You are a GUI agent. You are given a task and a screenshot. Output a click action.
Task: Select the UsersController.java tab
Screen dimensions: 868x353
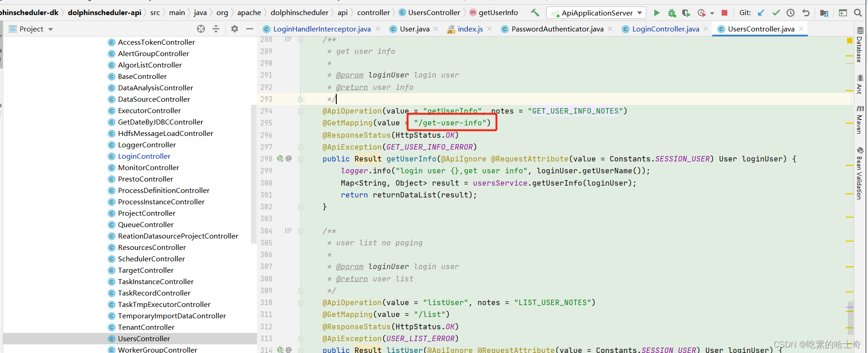[761, 29]
